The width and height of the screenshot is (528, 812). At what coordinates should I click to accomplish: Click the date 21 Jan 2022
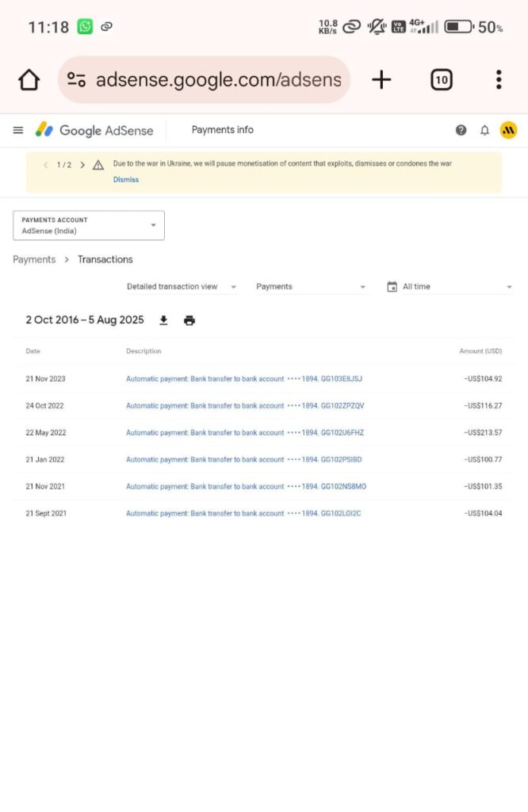[45, 459]
